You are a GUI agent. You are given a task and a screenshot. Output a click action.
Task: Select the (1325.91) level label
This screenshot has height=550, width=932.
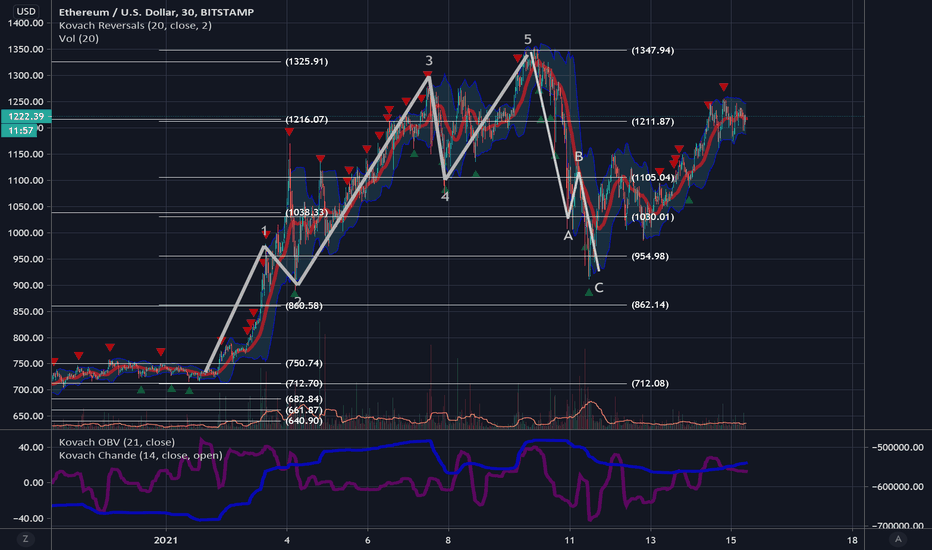pos(307,61)
